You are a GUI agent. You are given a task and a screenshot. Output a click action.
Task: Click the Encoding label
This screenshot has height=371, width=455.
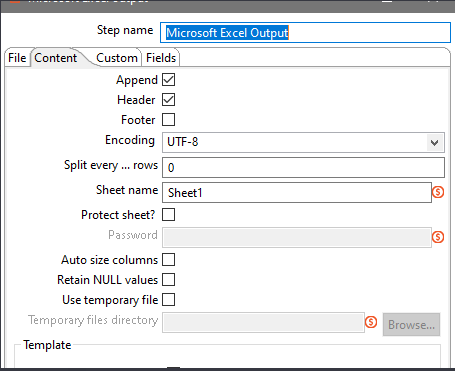(130, 140)
